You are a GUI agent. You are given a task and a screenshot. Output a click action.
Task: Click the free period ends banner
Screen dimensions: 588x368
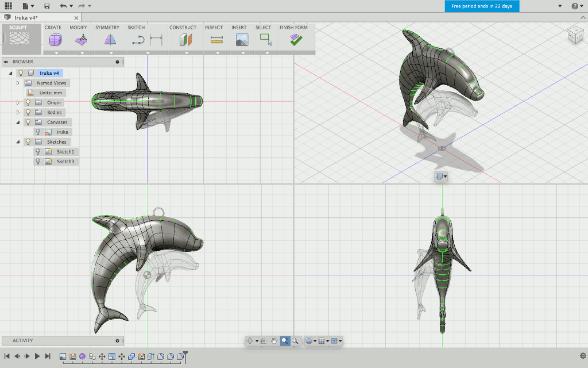(x=481, y=6)
